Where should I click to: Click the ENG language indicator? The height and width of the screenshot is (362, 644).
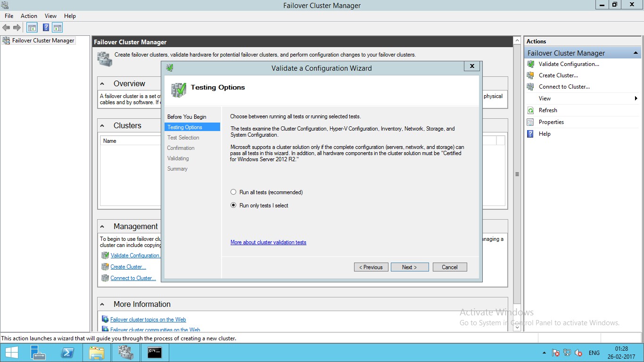pos(594,353)
